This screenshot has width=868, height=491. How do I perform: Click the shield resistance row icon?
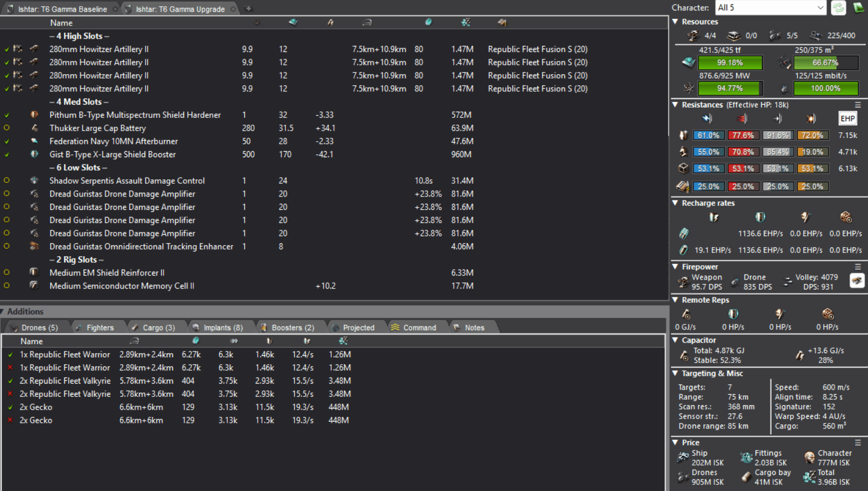click(x=683, y=135)
